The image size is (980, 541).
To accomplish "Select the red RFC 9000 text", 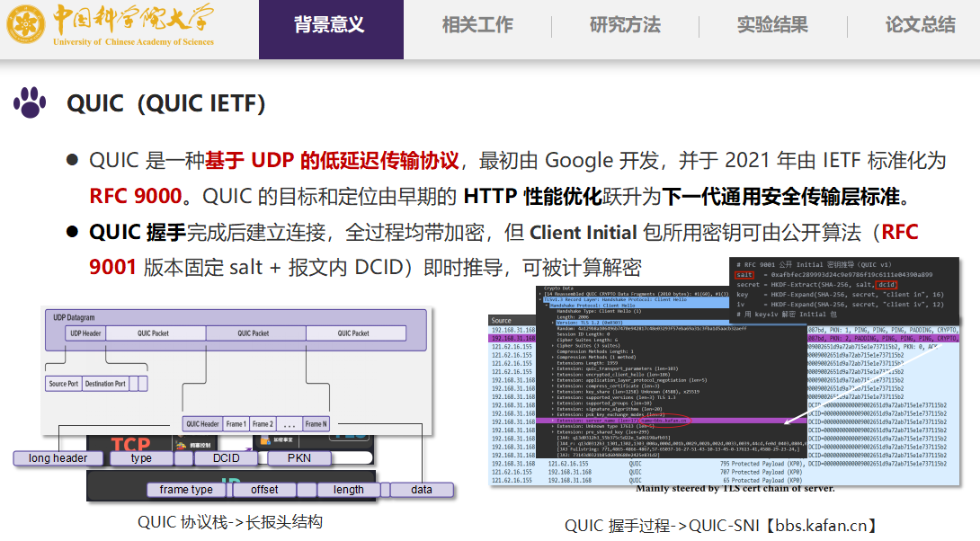I will 136,196.
